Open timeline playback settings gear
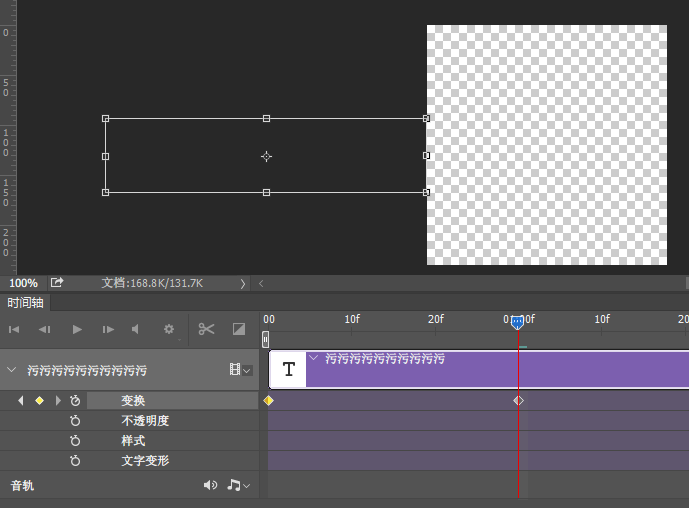This screenshot has width=689, height=508. (x=169, y=329)
